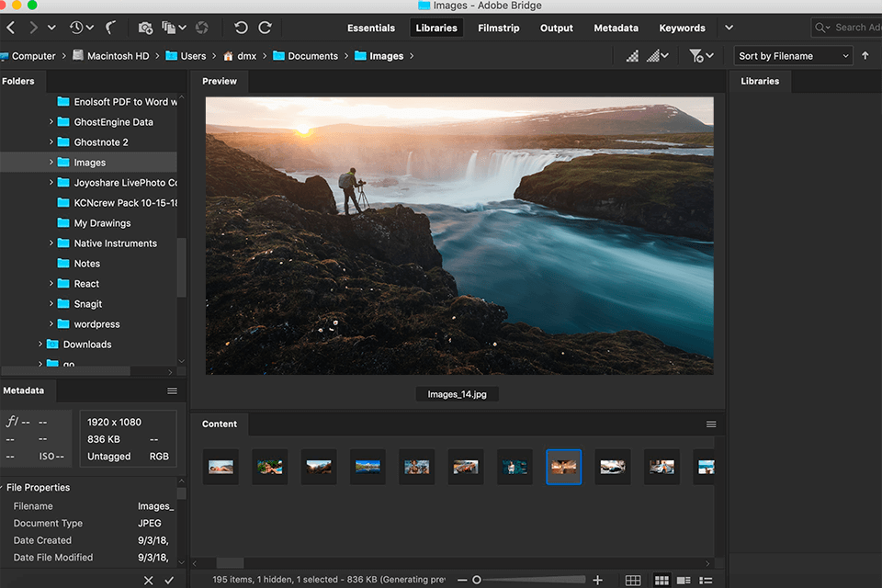Rotate the selected image clockwise
This screenshot has width=882, height=588.
tap(266, 28)
